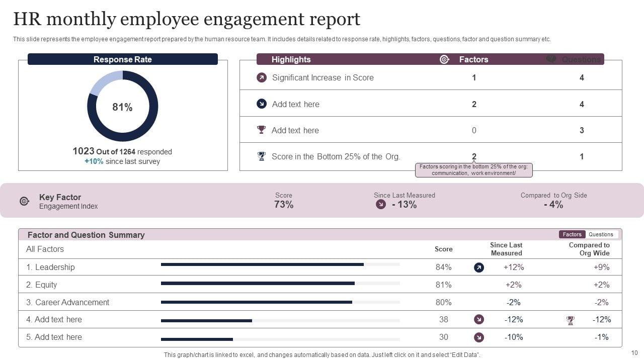The image size is (644, 362).
Task: Select the Highlights header label
Action: [x=291, y=59]
